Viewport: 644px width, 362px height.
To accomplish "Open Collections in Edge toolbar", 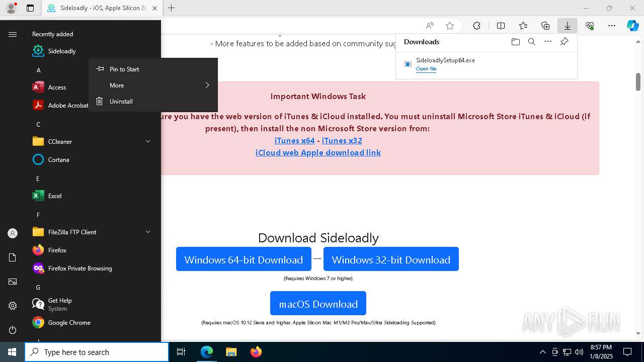I will 545,26.
